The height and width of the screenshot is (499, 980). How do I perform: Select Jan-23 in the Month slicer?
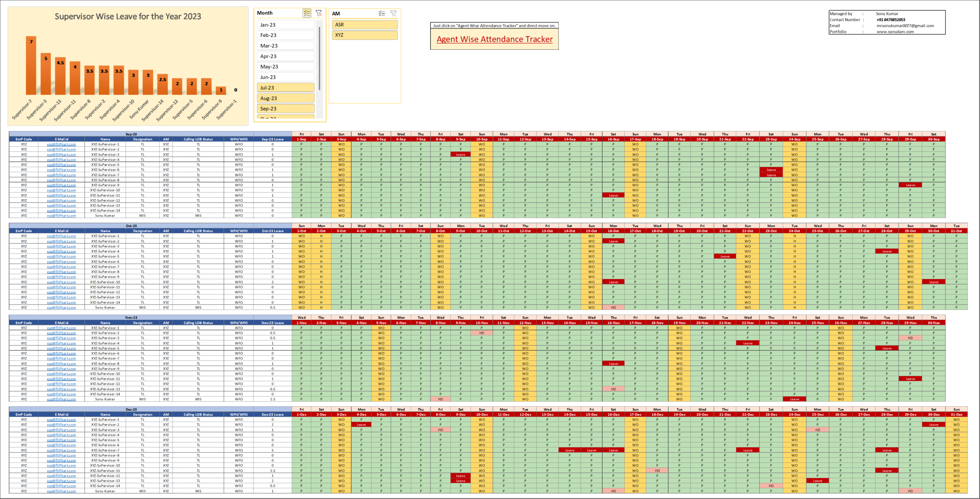[x=285, y=25]
